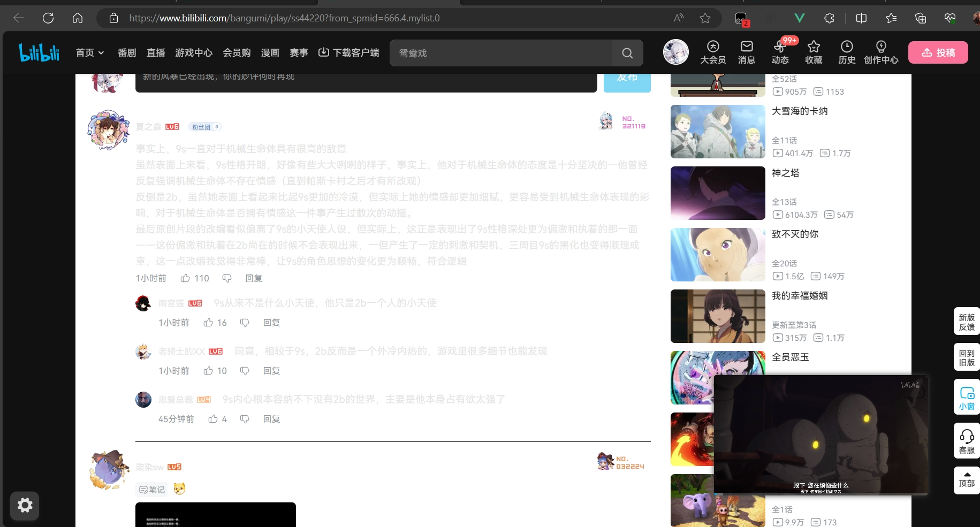
Task: Open the browser favorites bar dropdown
Action: 891,18
